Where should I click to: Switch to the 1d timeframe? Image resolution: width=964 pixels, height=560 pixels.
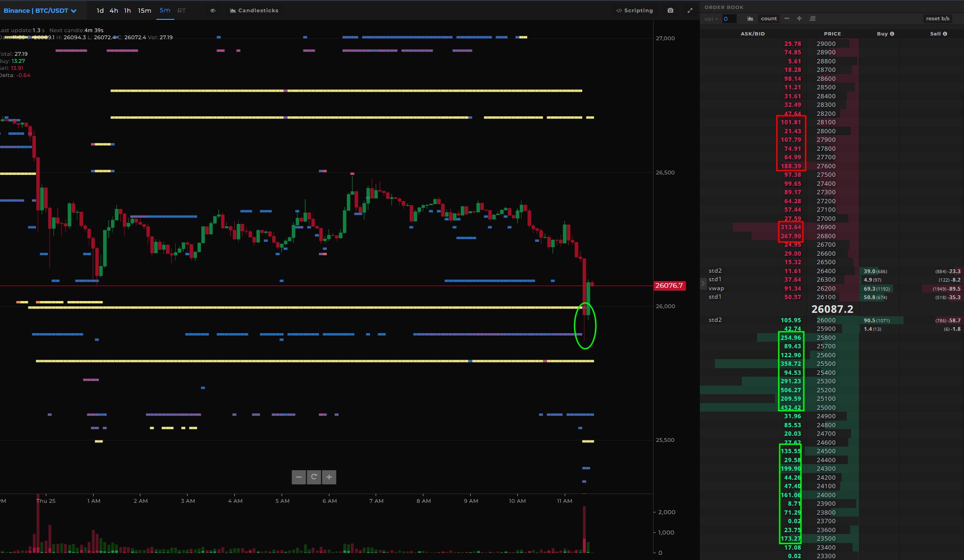pyautogui.click(x=100, y=10)
